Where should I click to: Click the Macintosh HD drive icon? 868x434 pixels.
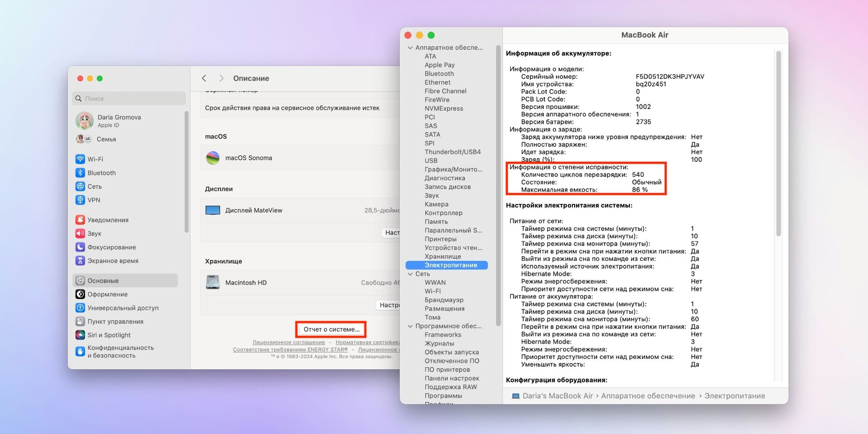pyautogui.click(x=212, y=282)
